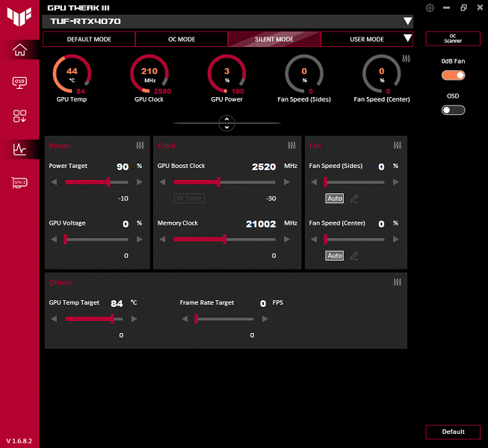Click the Default reset button
Image resolution: width=488 pixels, height=448 pixels.
click(x=453, y=432)
